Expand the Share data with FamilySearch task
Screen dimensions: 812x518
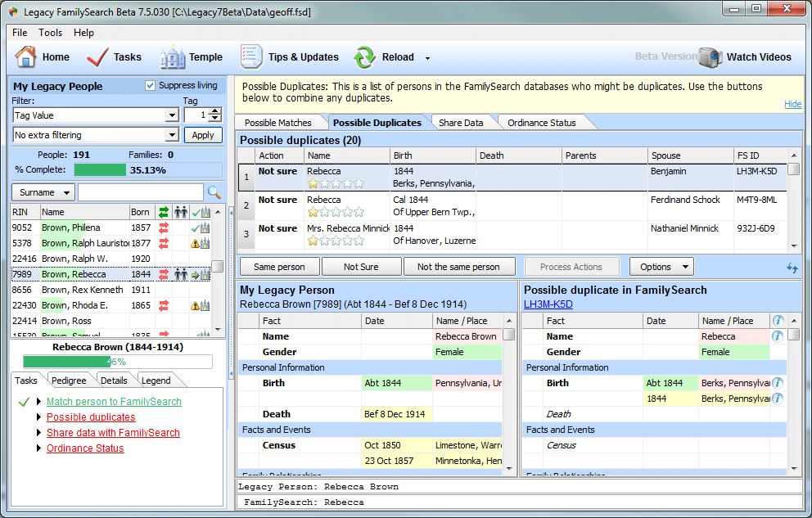38,433
